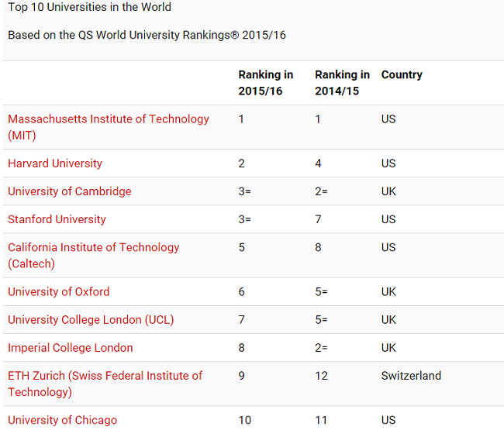Open the University of Cambridge link

(70, 191)
